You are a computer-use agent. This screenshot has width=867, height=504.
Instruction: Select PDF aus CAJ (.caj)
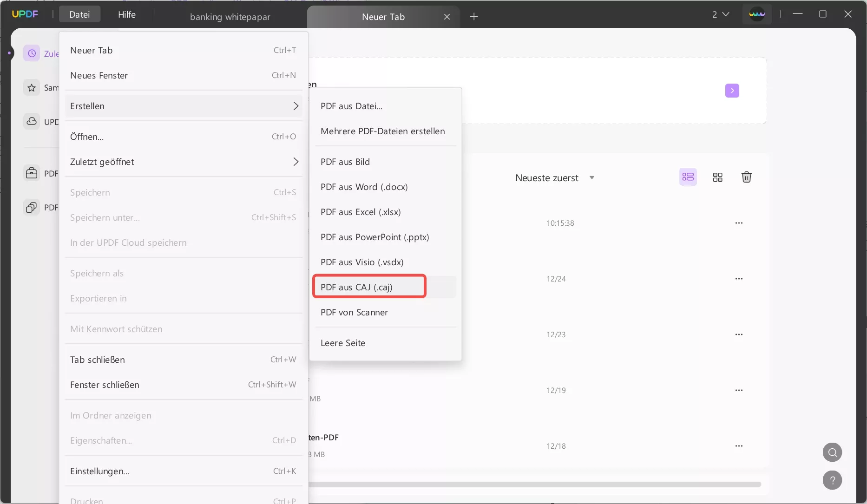(386, 287)
